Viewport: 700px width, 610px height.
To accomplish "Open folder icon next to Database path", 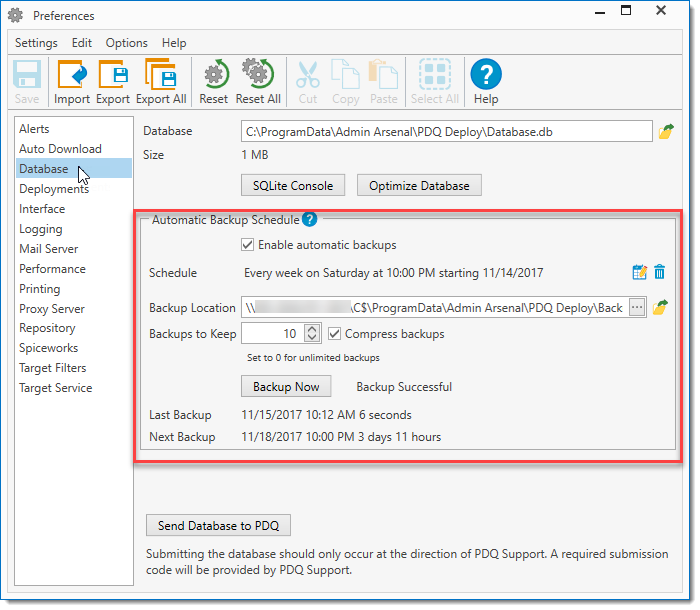I will pyautogui.click(x=665, y=131).
